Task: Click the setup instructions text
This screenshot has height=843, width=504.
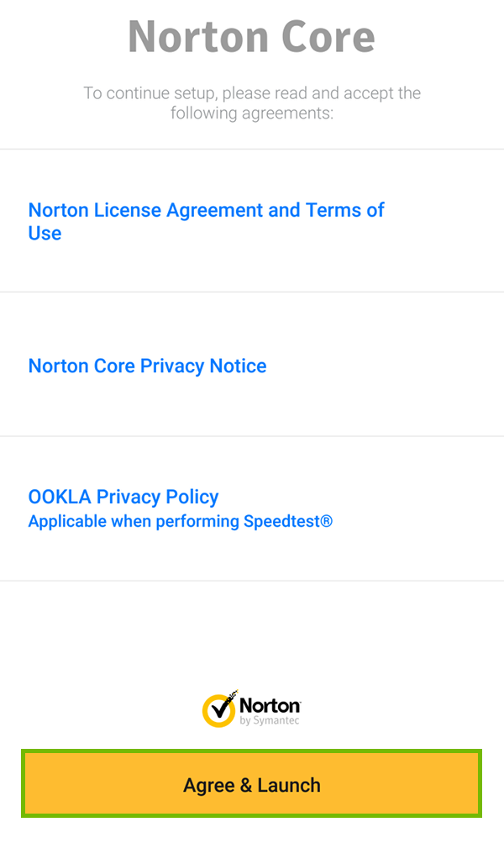Action: [x=252, y=103]
